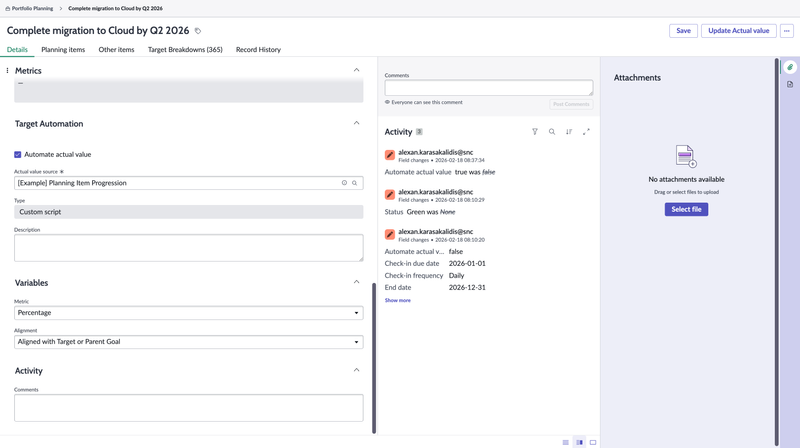Click into the Description text field
Image resolution: width=800 pixels, height=448 pixels.
[188, 248]
